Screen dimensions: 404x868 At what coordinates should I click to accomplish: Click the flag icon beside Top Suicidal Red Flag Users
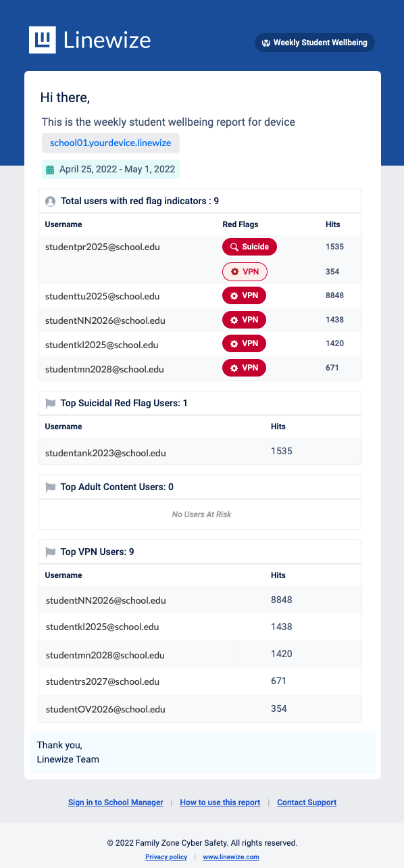pos(50,404)
